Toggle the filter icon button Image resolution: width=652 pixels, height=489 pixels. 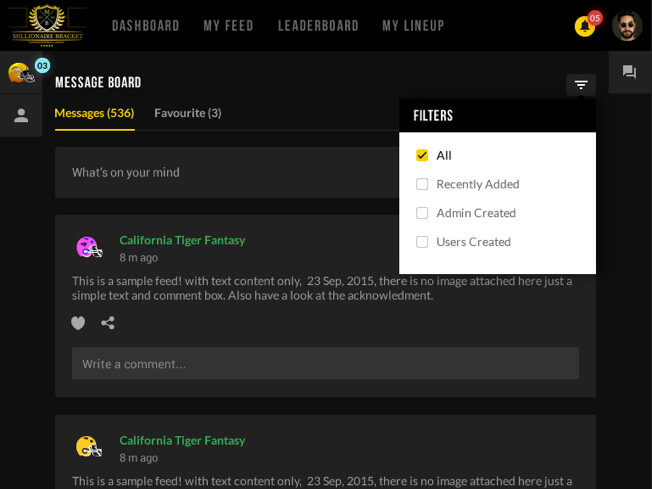pyautogui.click(x=581, y=85)
